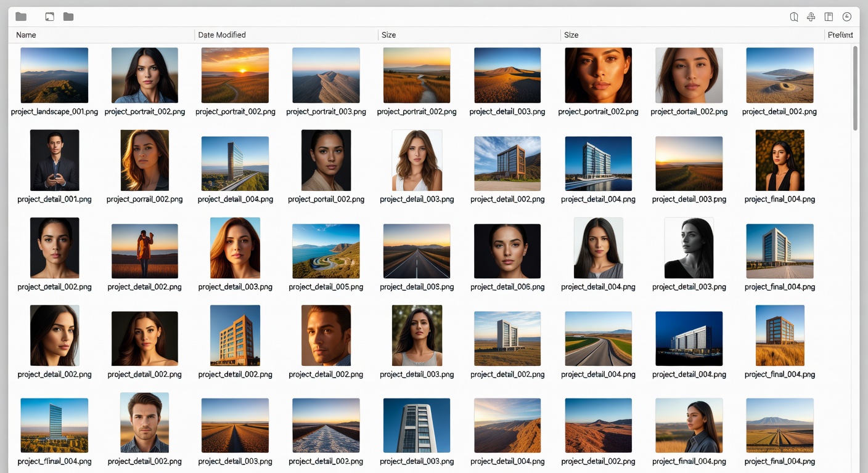Open the clock history icon
868x473 pixels.
tap(847, 17)
